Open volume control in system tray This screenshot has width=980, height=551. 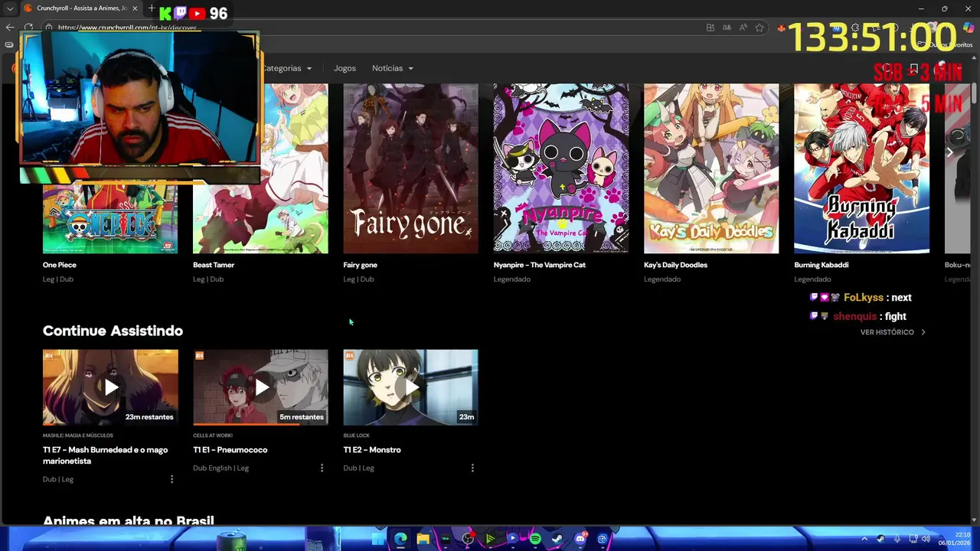[x=925, y=539]
